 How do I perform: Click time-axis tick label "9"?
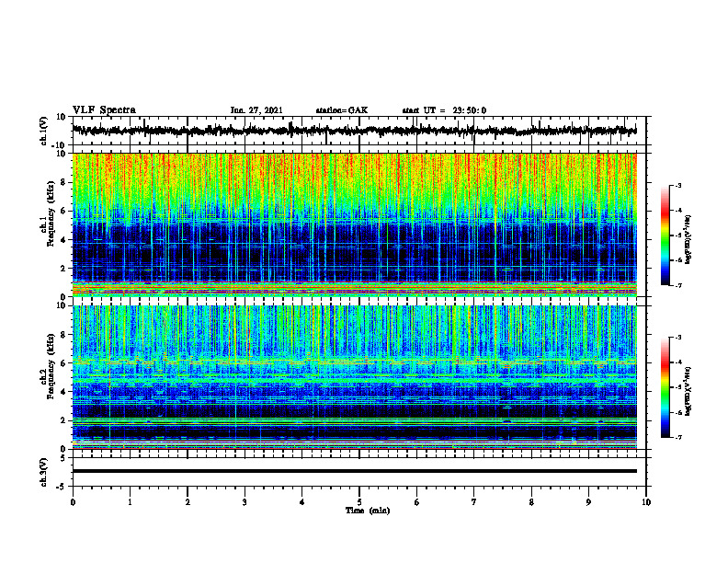point(588,502)
